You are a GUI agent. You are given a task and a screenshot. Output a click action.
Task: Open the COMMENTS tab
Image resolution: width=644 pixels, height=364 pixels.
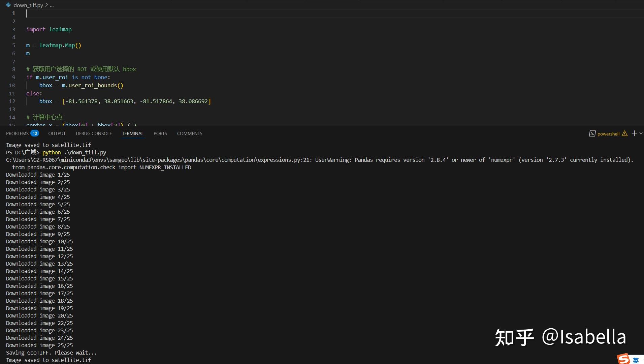[x=189, y=133]
